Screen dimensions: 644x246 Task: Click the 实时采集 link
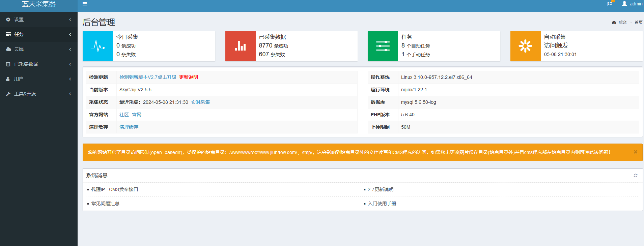(x=200, y=102)
